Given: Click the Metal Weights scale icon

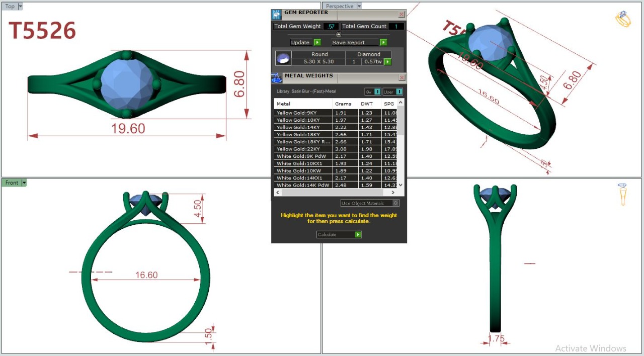Looking at the screenshot, I should tap(277, 77).
